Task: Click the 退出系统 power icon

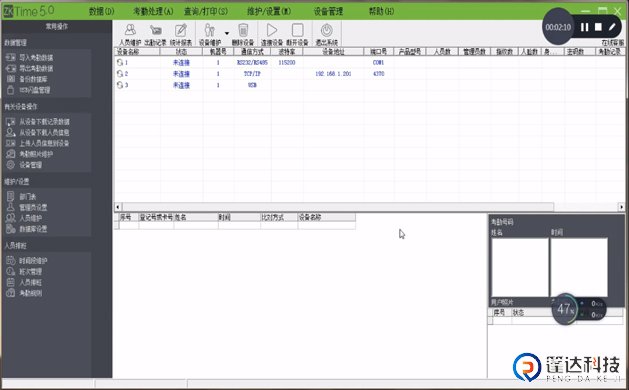Action: (x=327, y=34)
